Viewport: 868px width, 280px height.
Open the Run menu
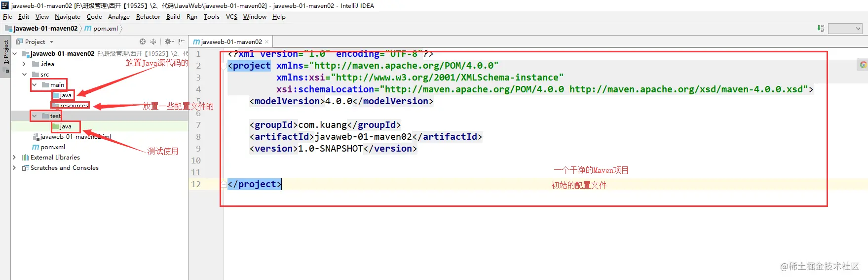click(192, 17)
